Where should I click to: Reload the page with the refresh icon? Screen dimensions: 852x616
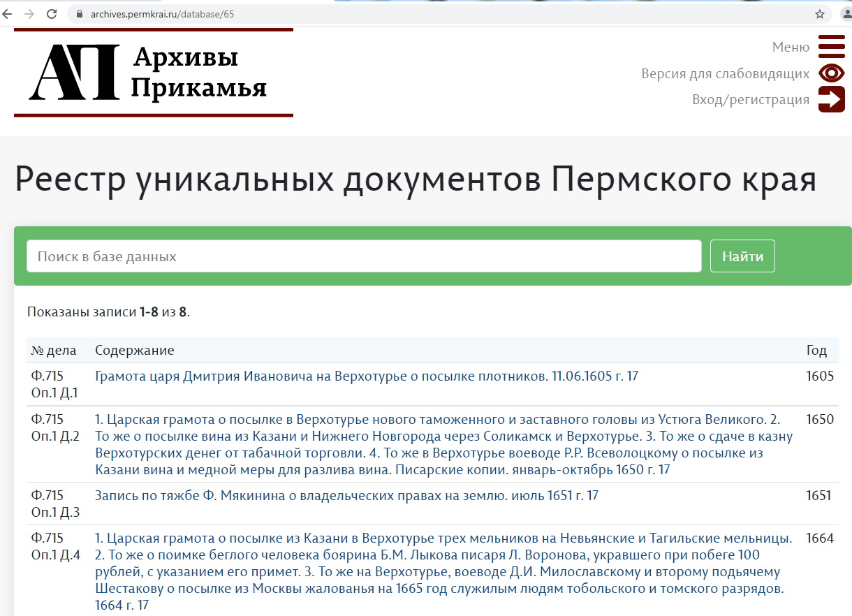[x=52, y=13]
